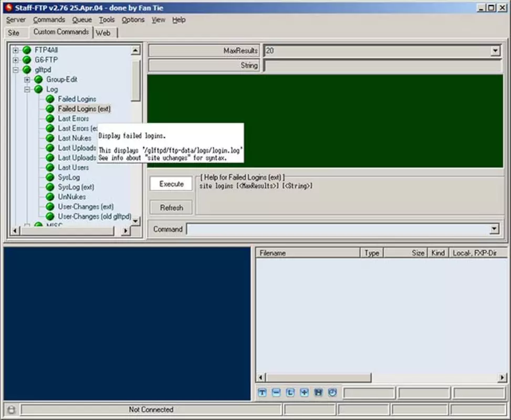Click into the Command input field
The height and width of the screenshot is (420, 511).
(x=338, y=229)
